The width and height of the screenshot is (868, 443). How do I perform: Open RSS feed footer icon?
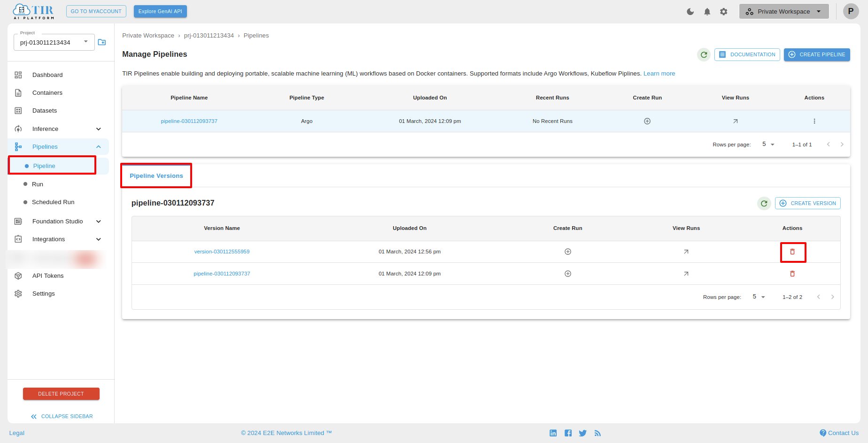pyautogui.click(x=597, y=433)
